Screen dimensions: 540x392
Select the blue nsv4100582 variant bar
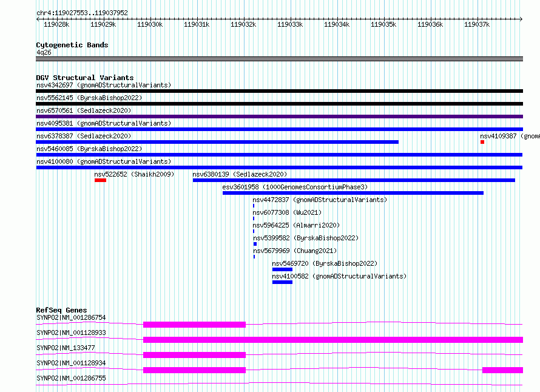click(282, 282)
